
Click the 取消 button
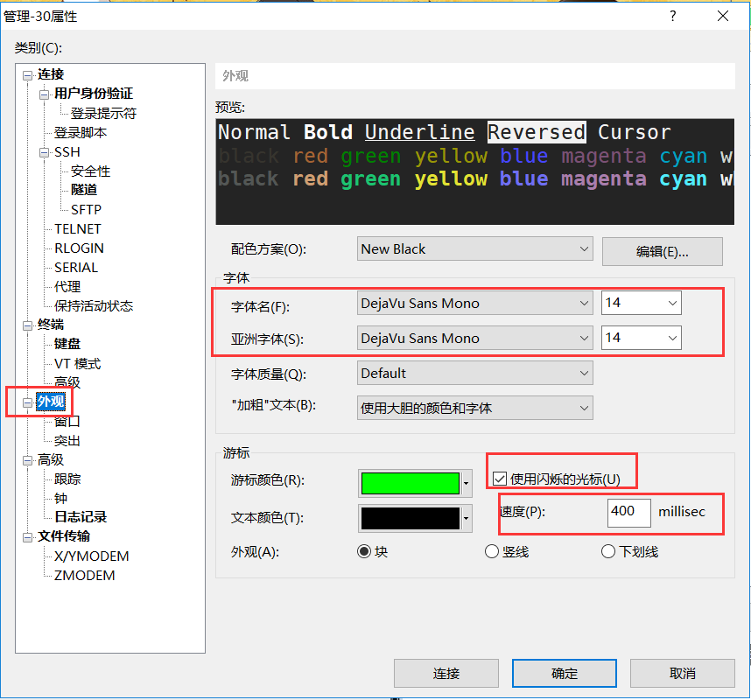pos(683,673)
